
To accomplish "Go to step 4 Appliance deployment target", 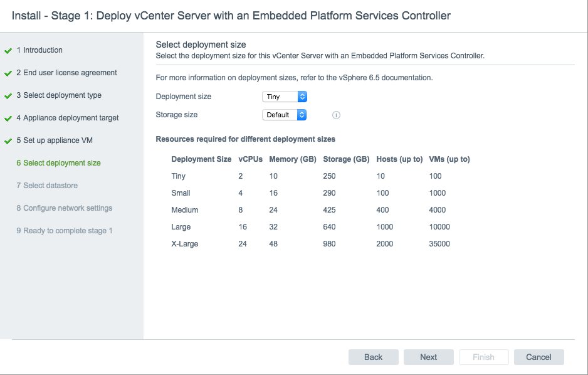I will point(68,118).
